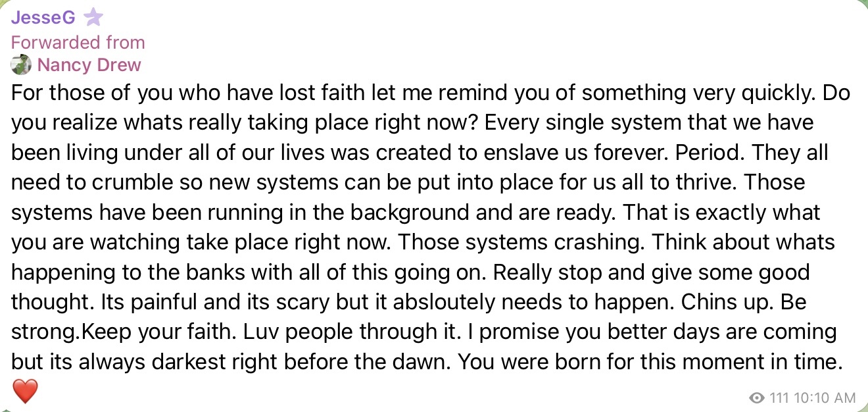Open JesseG's profile from the sender name

tap(43, 18)
